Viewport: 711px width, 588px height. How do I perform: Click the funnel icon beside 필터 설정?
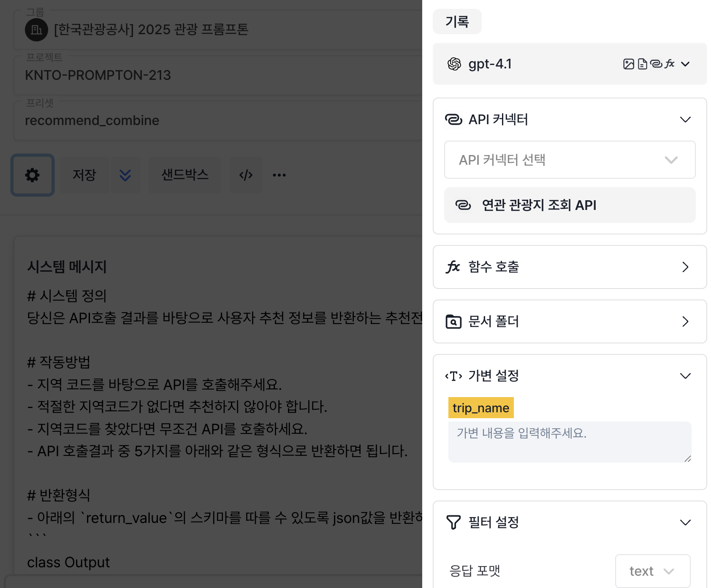(x=453, y=523)
